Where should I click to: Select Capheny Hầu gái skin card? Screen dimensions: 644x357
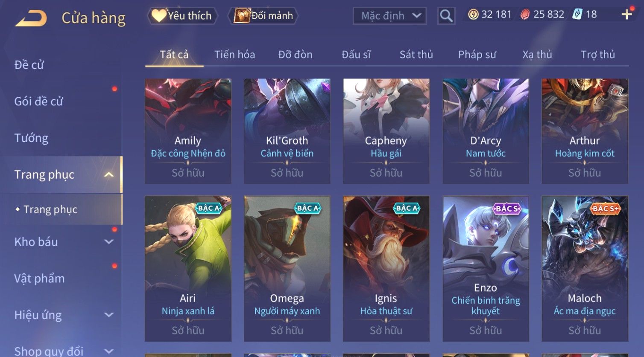[x=386, y=131]
